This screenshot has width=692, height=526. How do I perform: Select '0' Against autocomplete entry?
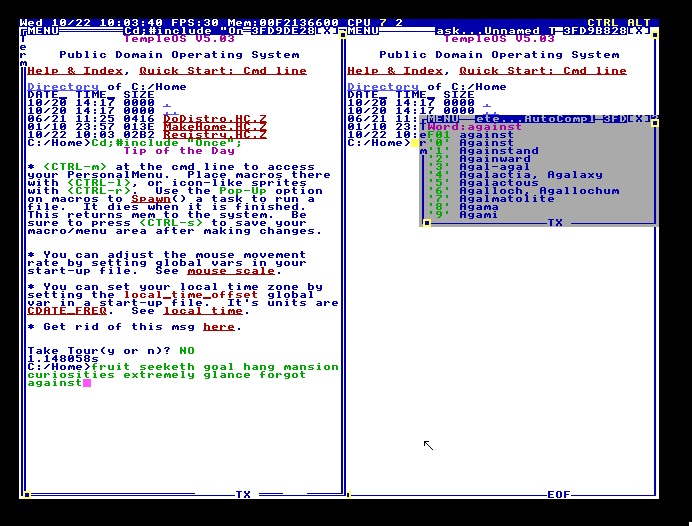tap(470, 143)
